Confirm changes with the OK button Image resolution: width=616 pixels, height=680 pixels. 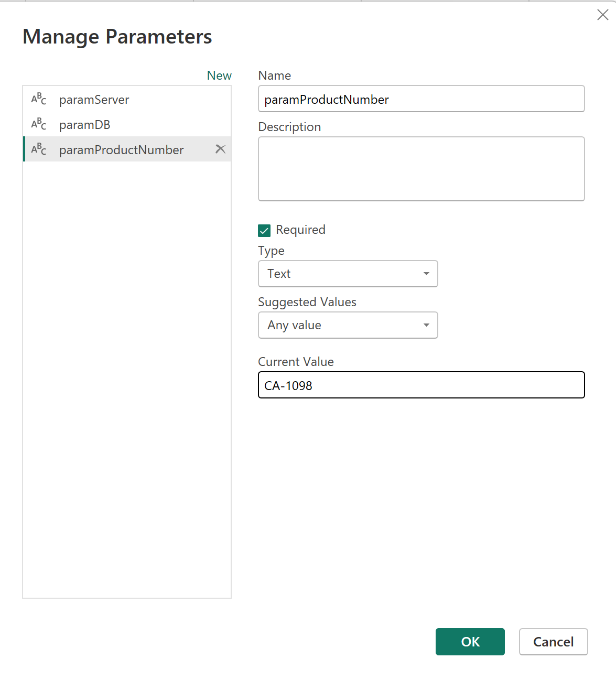470,642
